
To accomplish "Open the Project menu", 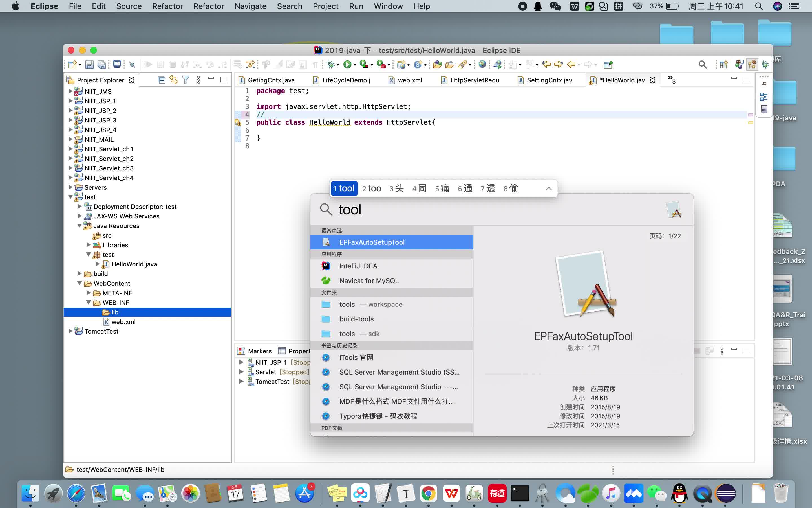I will [325, 6].
